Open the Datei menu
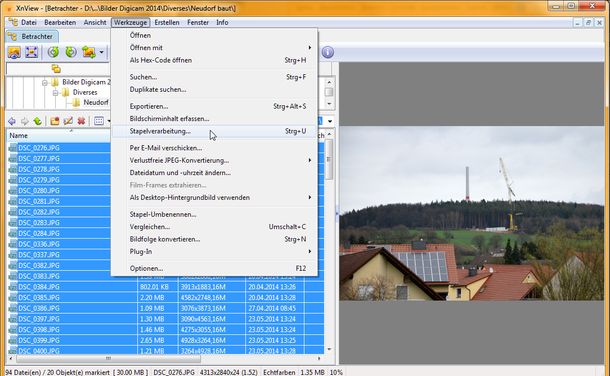The height and width of the screenshot is (376, 610). pos(29,22)
